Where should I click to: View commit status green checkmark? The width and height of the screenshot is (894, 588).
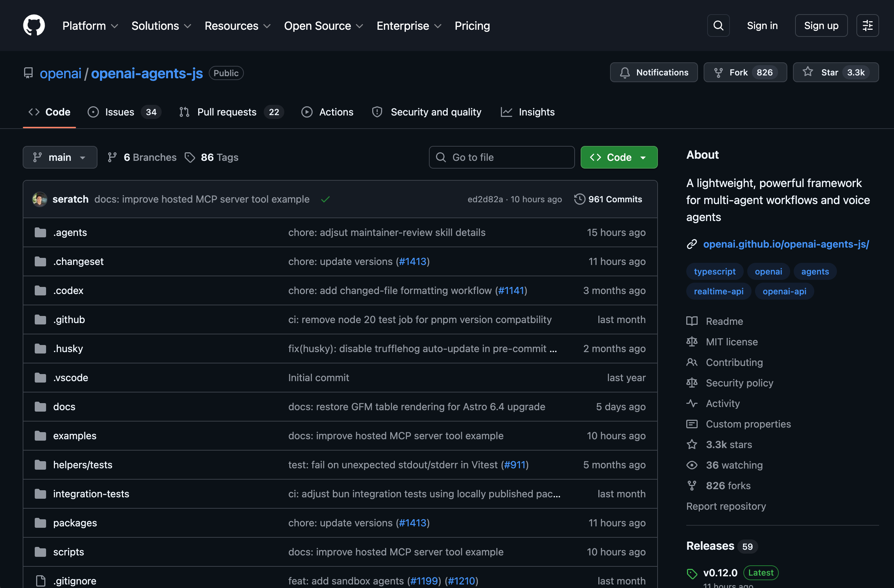[x=325, y=199]
